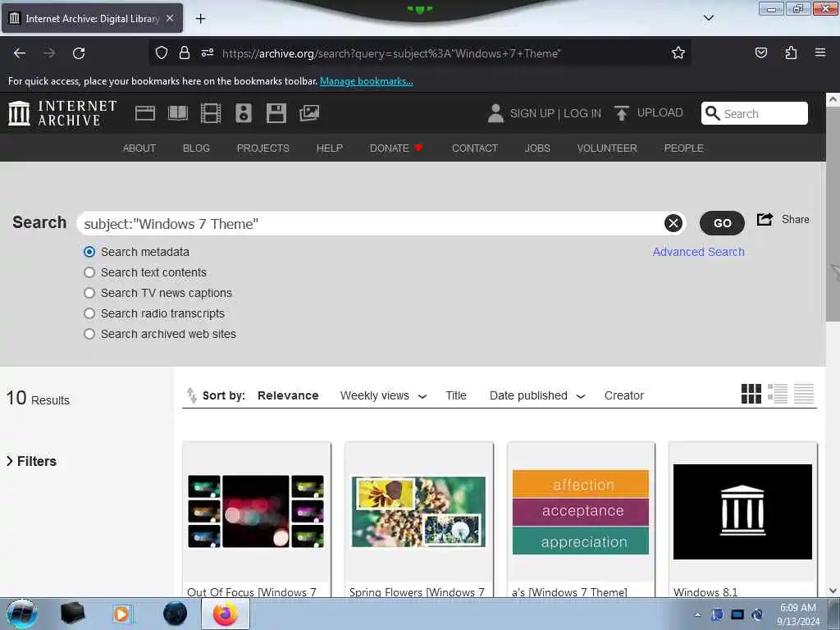
Task: Open the Texts book icon
Action: pos(178,113)
